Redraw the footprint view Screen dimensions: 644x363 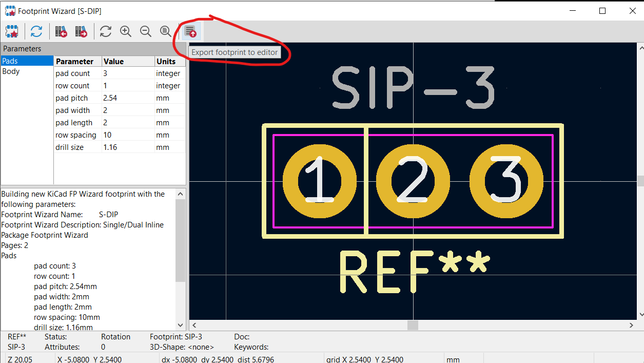[106, 31]
